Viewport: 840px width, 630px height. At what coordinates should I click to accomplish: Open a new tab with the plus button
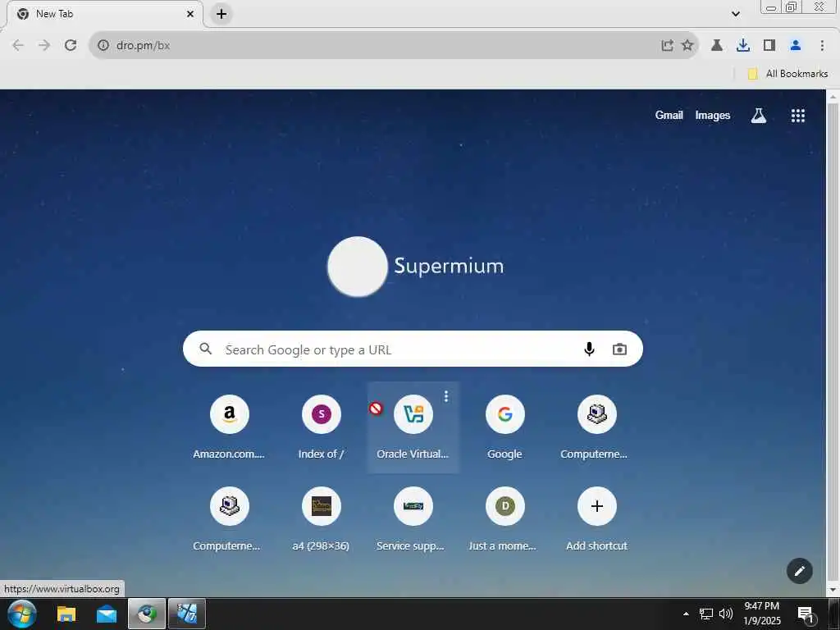221,14
